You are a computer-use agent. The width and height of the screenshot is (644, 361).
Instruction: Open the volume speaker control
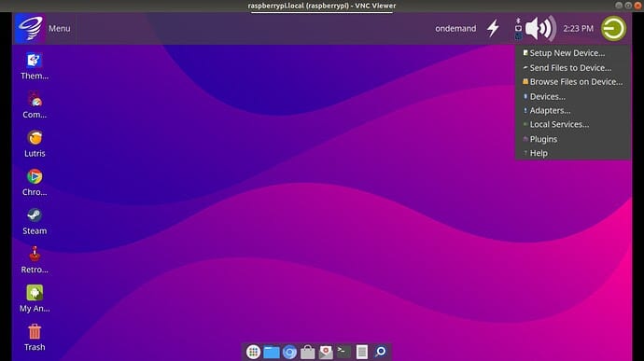pos(540,28)
